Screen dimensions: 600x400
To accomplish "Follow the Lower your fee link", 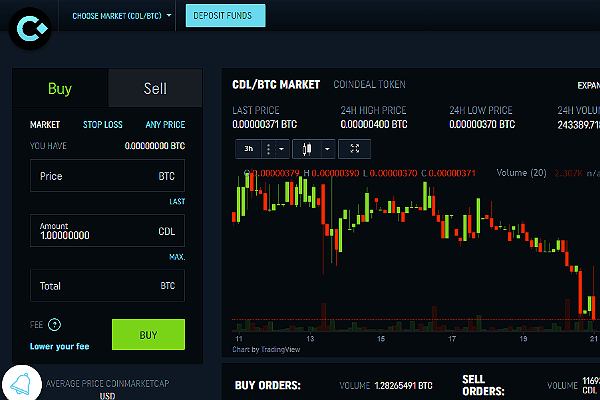I will coord(60,347).
